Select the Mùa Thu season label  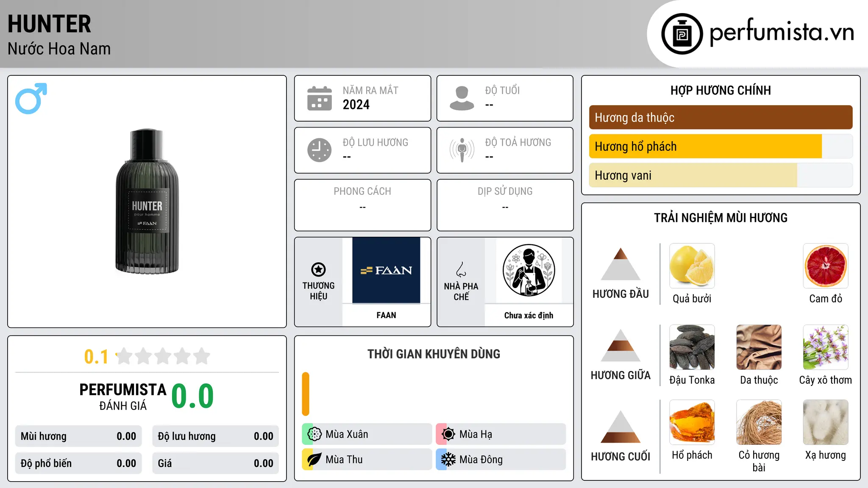click(x=344, y=460)
